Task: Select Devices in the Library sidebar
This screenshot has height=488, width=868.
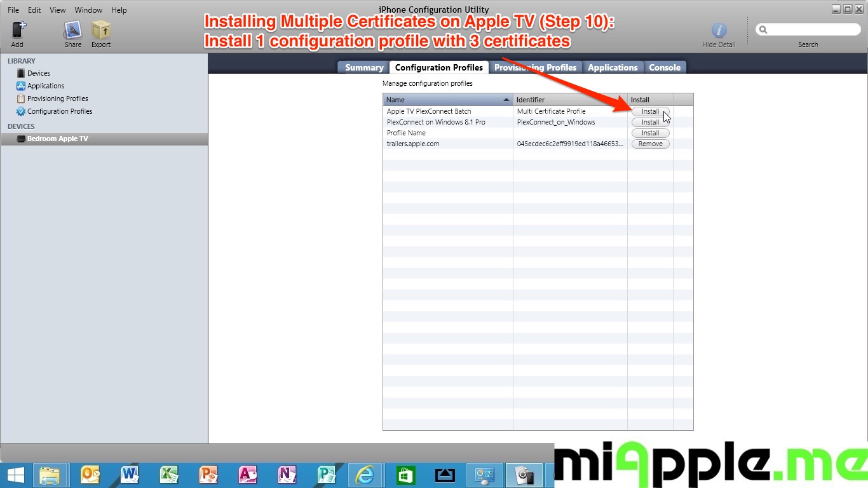Action: (38, 73)
